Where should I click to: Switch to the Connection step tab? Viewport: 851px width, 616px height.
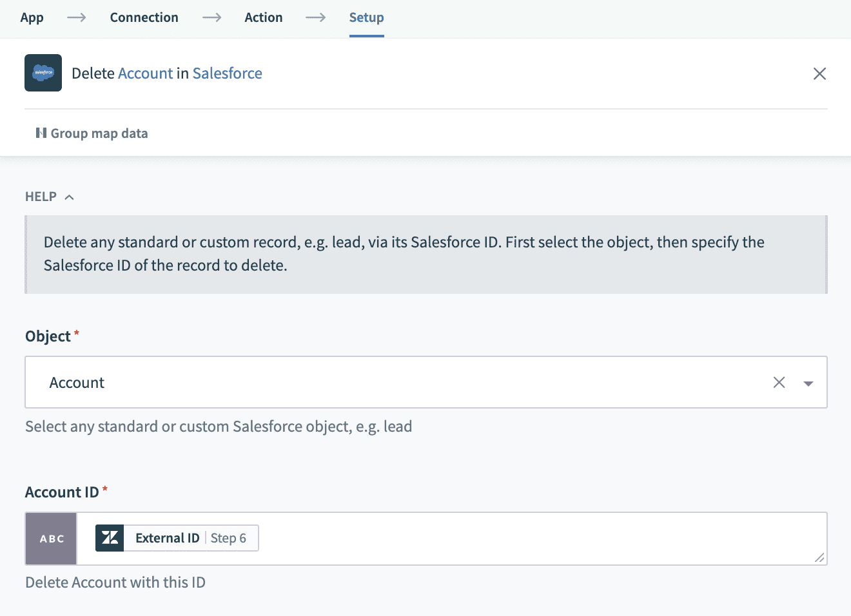click(144, 17)
